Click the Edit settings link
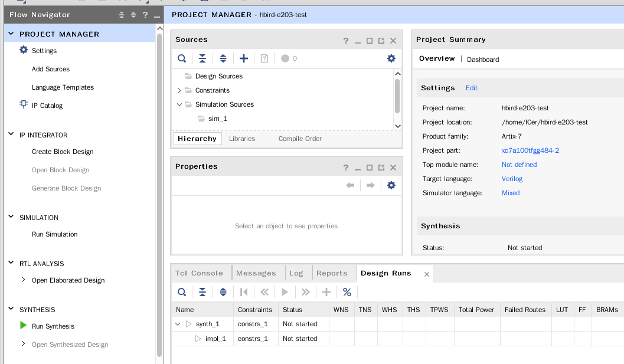Image resolution: width=624 pixels, height=364 pixels. 471,88
